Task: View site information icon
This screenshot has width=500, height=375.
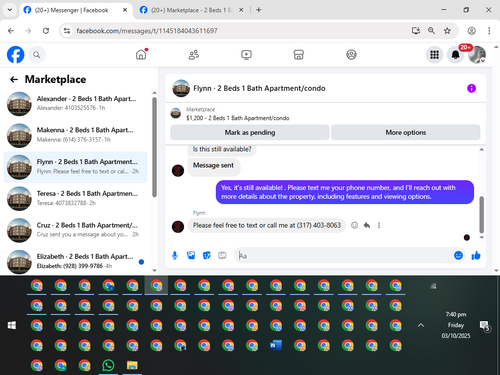Action: pos(67,31)
